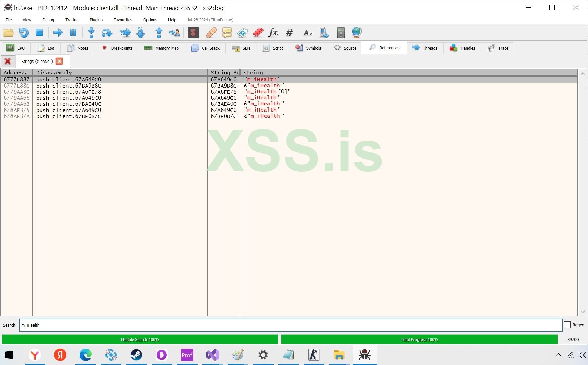Run the program with the blue arrow icon
This screenshot has width=588, height=365.
58,33
